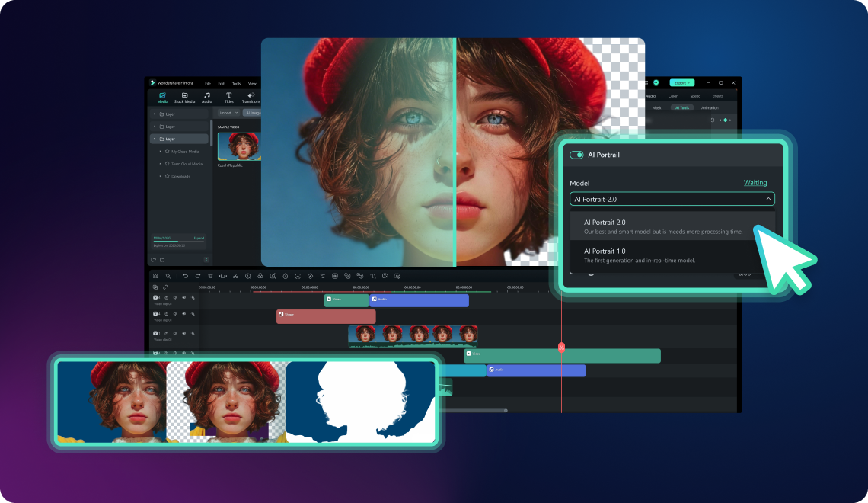Expand the Team Cloud Media item
Viewport: 868px width, 503px height.
161,164
